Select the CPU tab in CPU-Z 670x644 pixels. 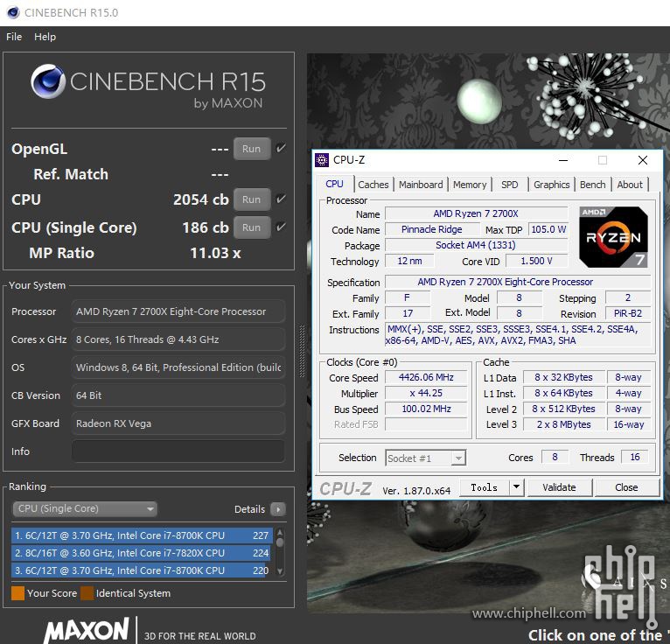pyautogui.click(x=334, y=184)
